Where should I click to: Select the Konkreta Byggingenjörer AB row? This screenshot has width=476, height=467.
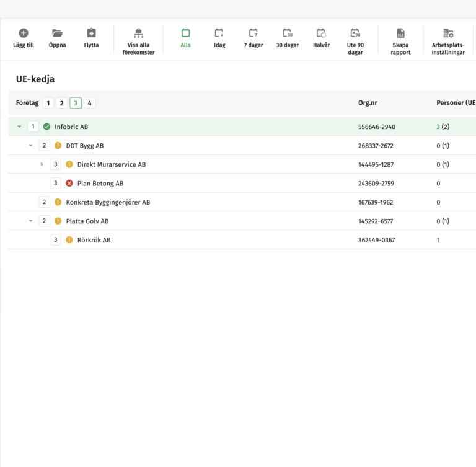pyautogui.click(x=108, y=202)
